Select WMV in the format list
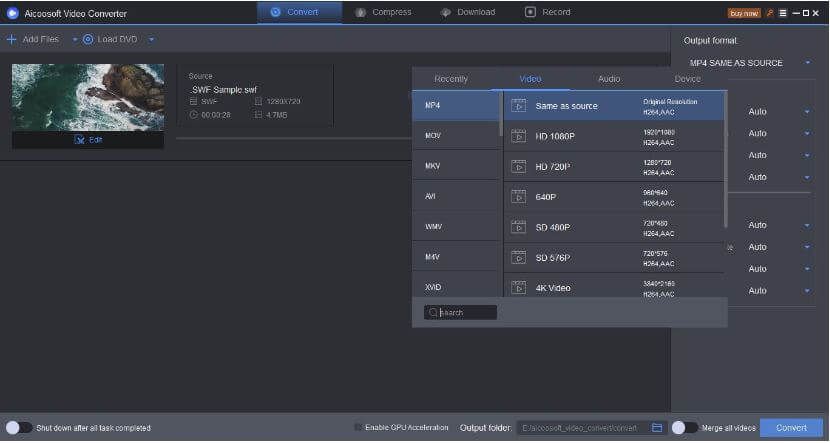 tap(456, 227)
